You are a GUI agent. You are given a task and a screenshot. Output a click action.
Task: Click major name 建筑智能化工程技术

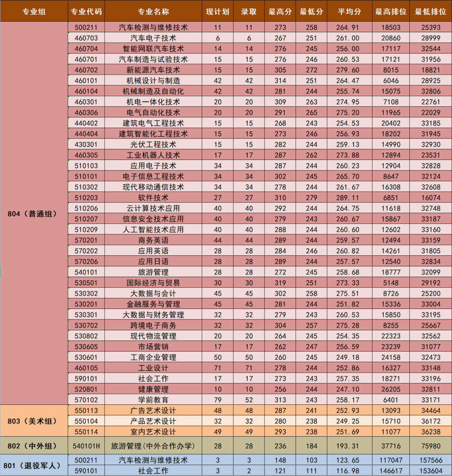(x=153, y=134)
